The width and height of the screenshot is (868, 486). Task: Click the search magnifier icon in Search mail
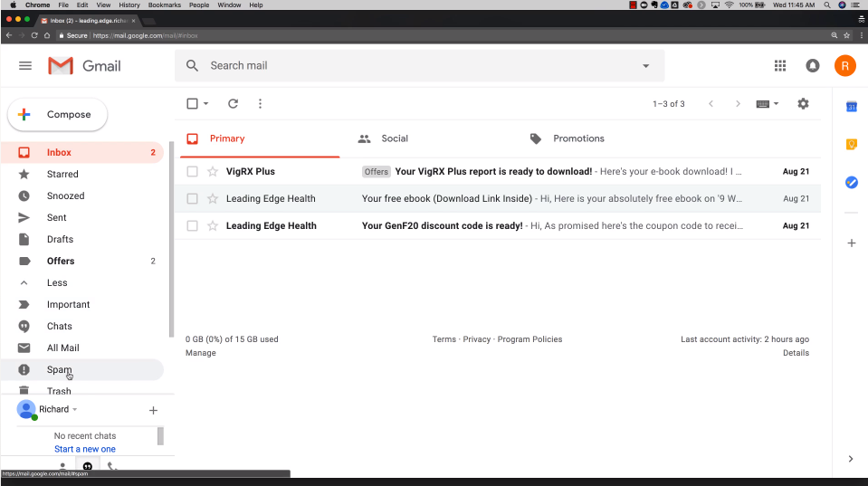pos(192,65)
